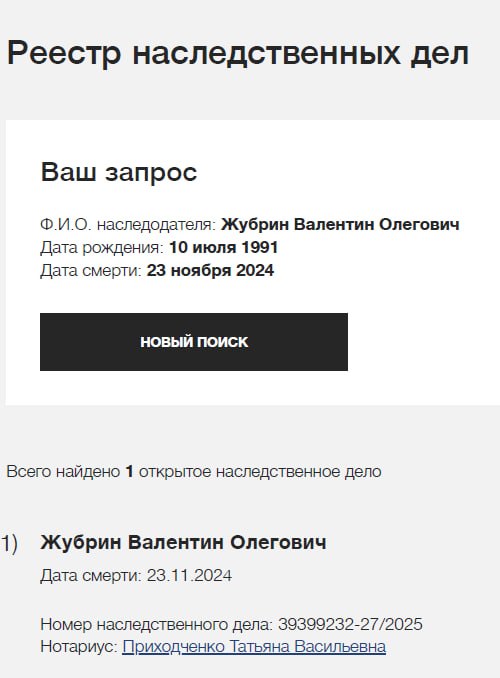Screen dimensions: 500x678
Task: Click result heading Жубрин Валентин Олегович
Action: [183, 542]
